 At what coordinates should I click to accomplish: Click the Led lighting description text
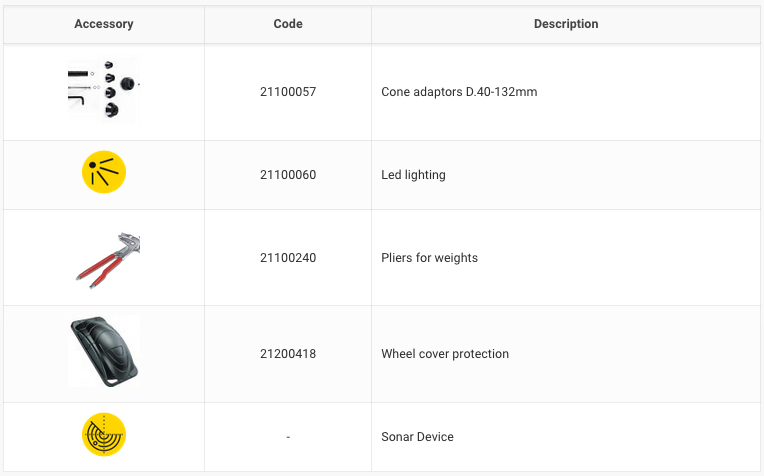click(x=413, y=175)
